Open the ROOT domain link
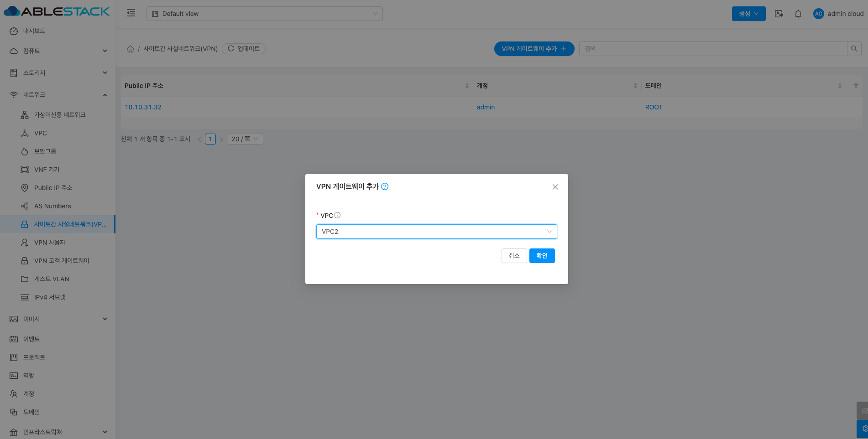 tap(654, 107)
